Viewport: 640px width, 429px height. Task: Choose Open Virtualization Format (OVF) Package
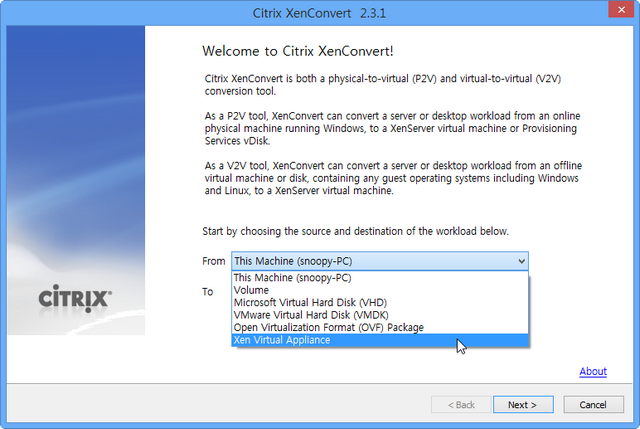(x=380, y=328)
